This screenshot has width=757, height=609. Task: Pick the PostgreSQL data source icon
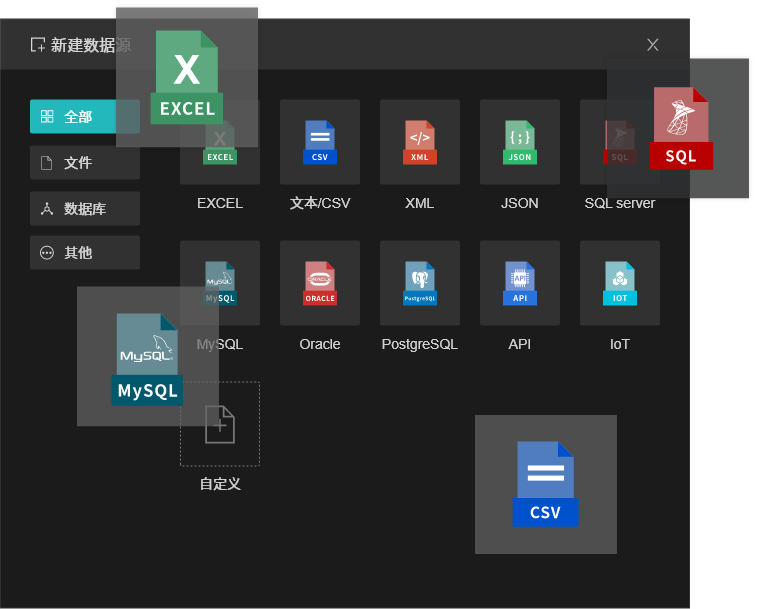pyautogui.click(x=420, y=283)
